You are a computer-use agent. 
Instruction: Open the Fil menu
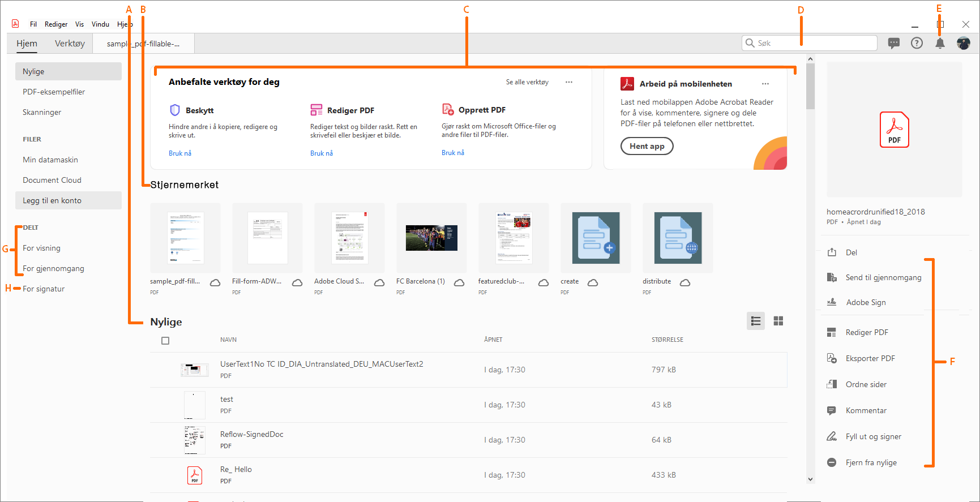33,24
